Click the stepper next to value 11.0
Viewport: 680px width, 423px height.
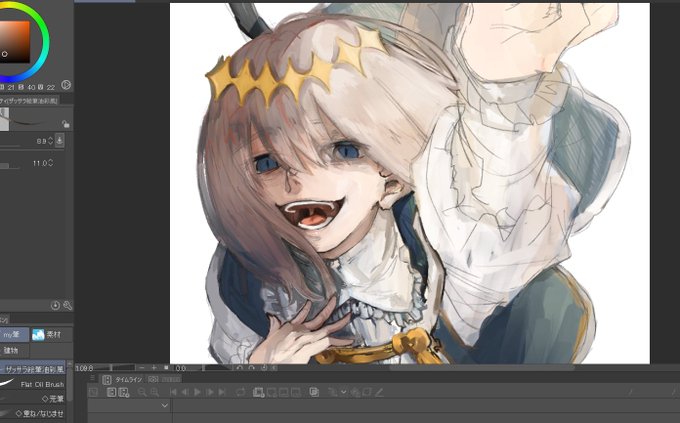50,163
